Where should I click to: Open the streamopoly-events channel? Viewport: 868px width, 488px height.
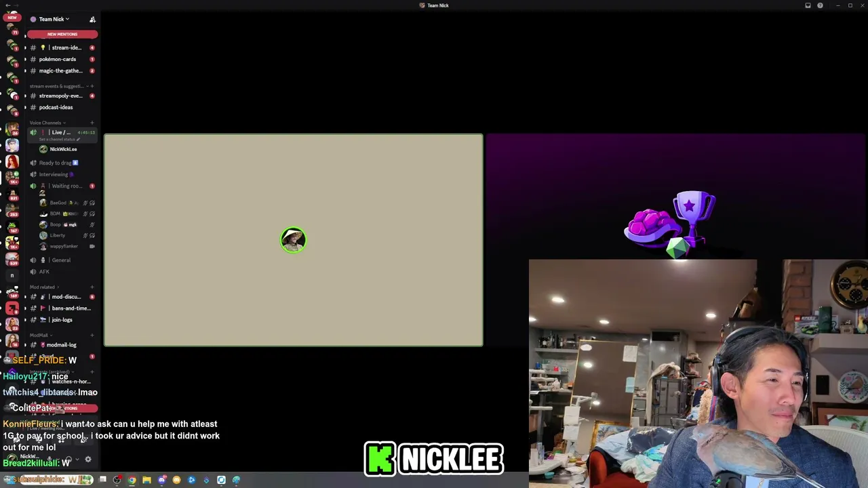click(x=62, y=96)
